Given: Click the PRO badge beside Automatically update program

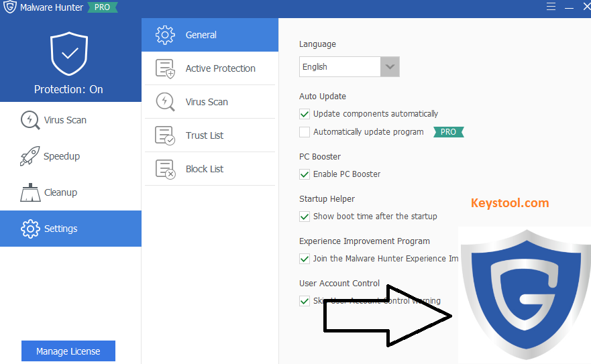Looking at the screenshot, I should (449, 132).
